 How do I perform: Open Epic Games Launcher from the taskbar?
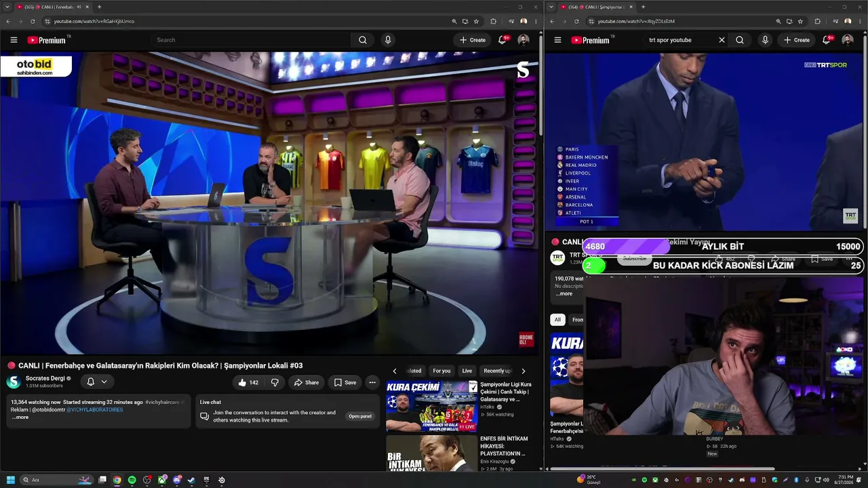point(207,480)
